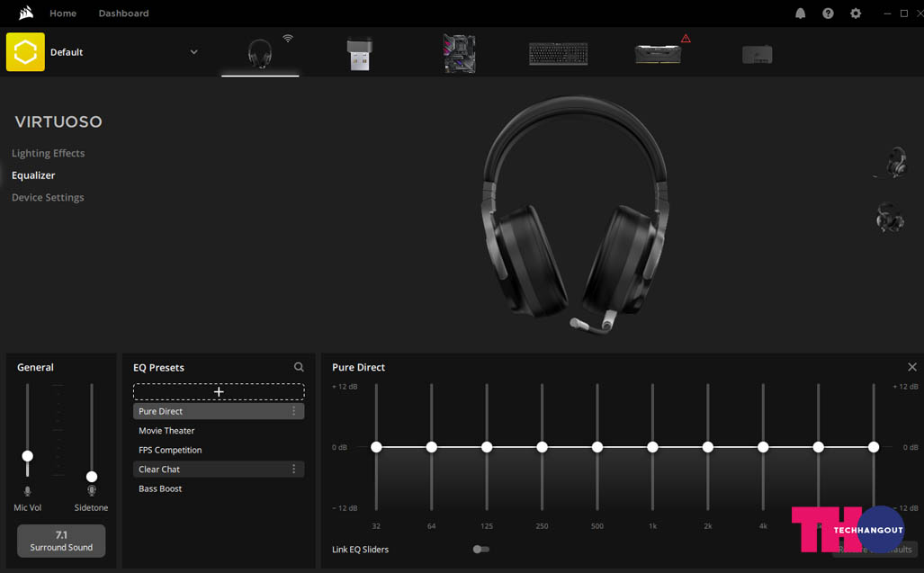Click the 64 Hz EQ slider handle
This screenshot has height=573, width=924.
[x=431, y=447]
